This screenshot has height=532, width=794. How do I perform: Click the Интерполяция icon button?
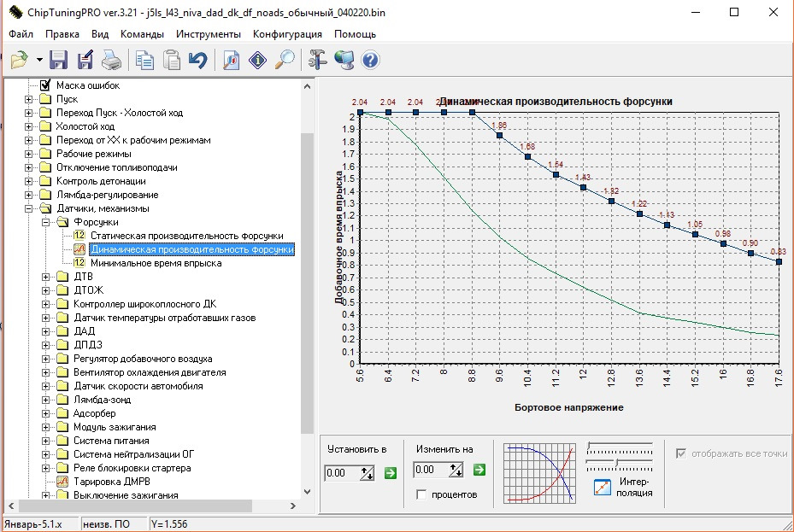602,487
